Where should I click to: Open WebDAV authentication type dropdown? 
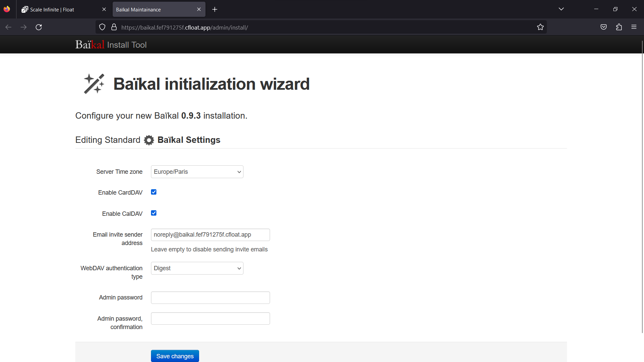click(197, 268)
